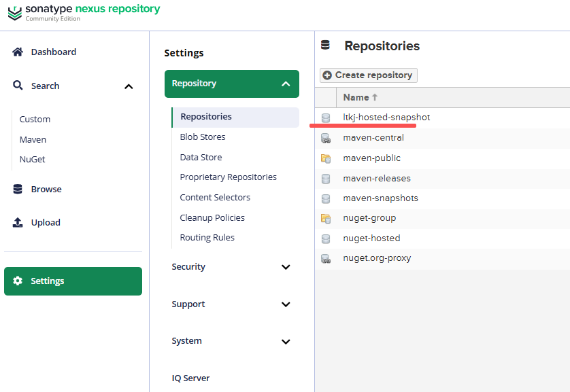Click the hosted icon beside ltkj-hosted-snapshot

pyautogui.click(x=326, y=118)
